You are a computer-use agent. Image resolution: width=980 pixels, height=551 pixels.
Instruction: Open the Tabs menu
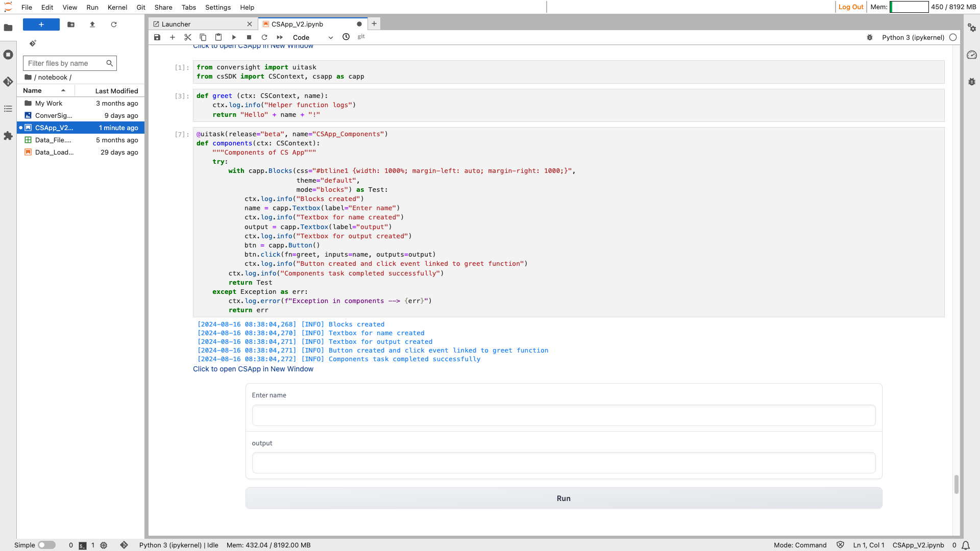pyautogui.click(x=189, y=7)
